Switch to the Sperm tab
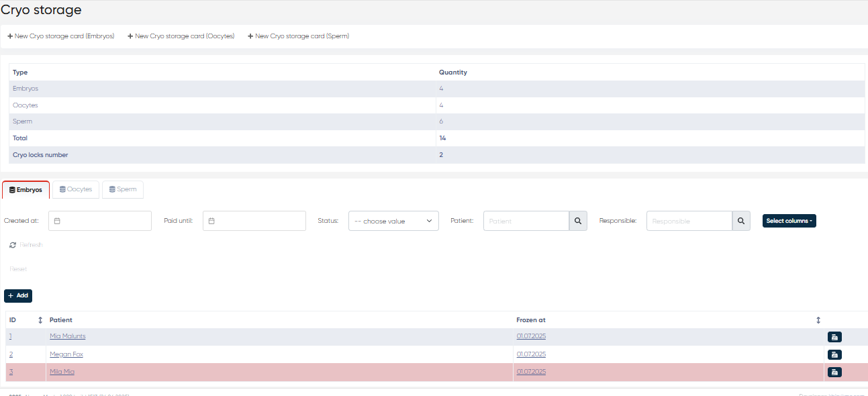This screenshot has width=868, height=396. pos(122,189)
